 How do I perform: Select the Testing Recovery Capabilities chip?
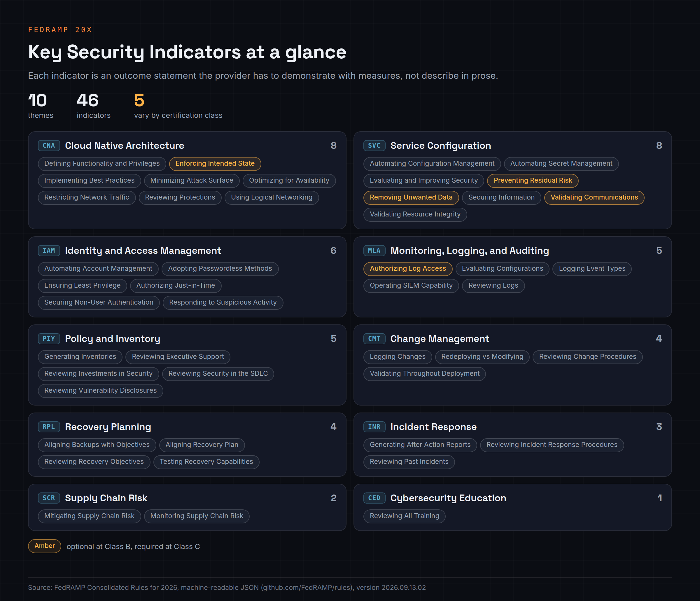click(x=206, y=462)
